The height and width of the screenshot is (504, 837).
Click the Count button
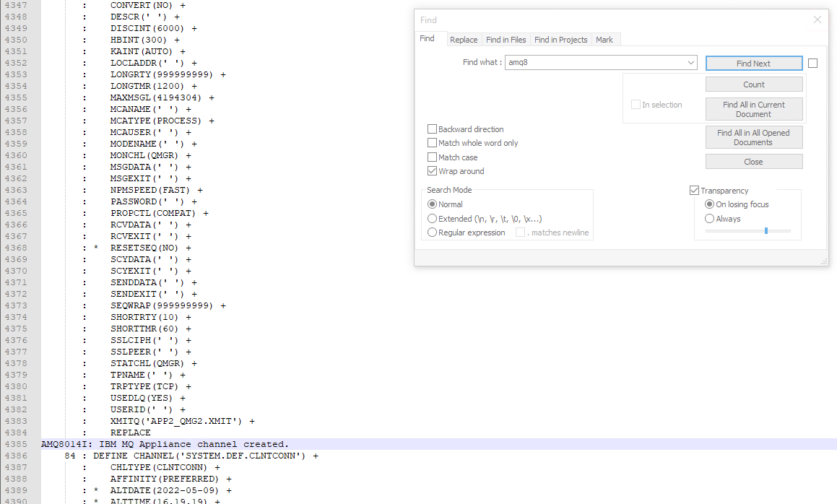(754, 84)
